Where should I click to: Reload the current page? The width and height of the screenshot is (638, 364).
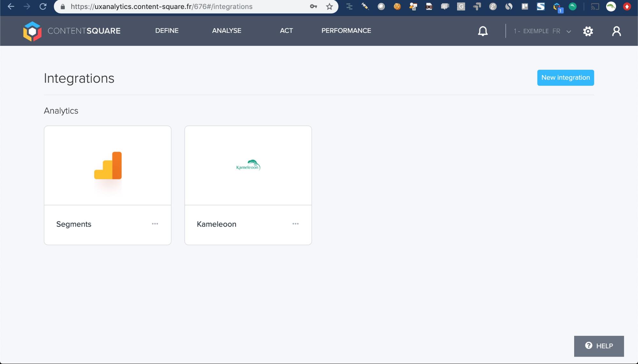coord(43,6)
